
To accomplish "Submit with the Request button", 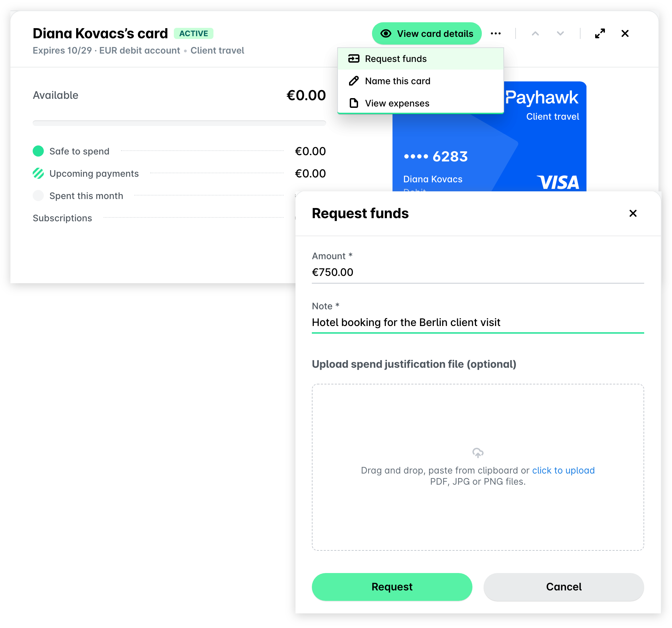I will click(x=392, y=587).
